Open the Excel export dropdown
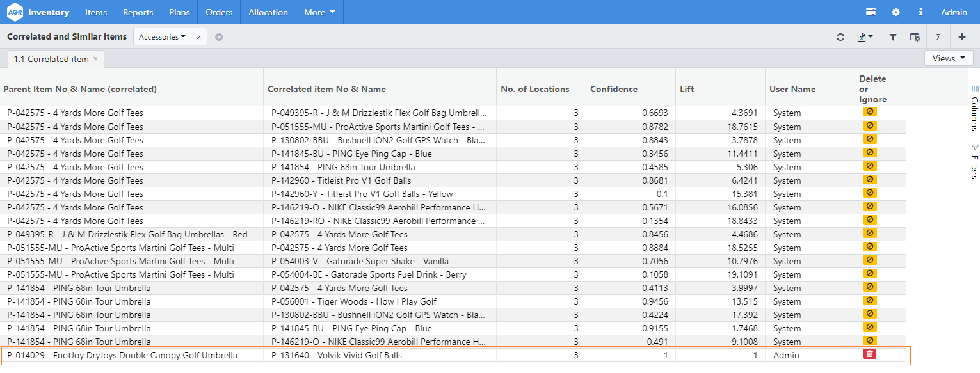 coord(865,37)
